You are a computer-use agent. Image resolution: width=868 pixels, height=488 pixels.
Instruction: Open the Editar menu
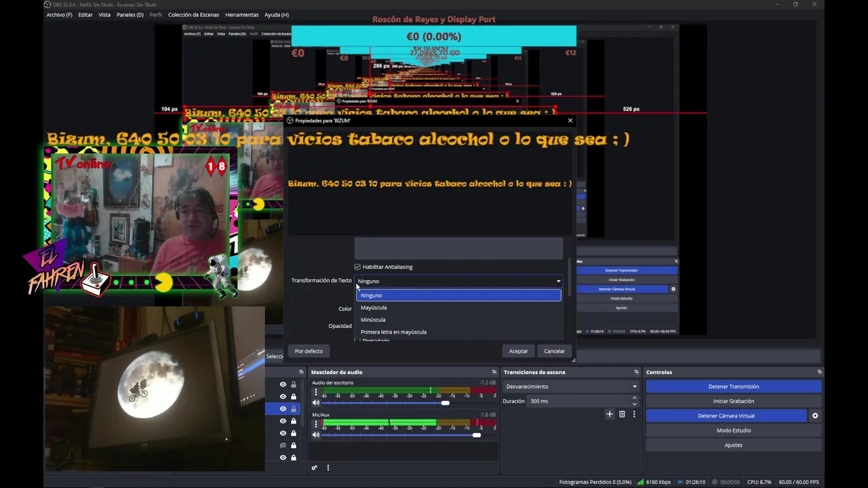[85, 15]
